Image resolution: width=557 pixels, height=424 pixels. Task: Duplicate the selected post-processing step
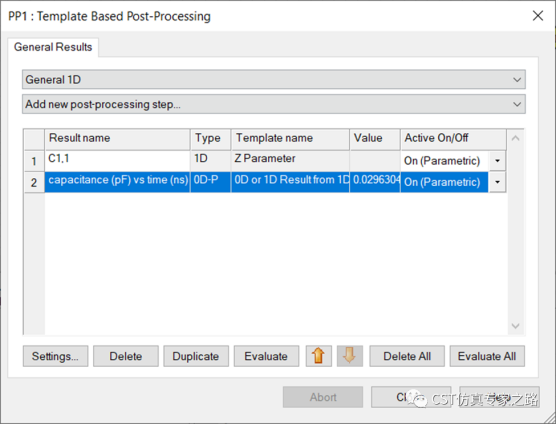pos(196,356)
